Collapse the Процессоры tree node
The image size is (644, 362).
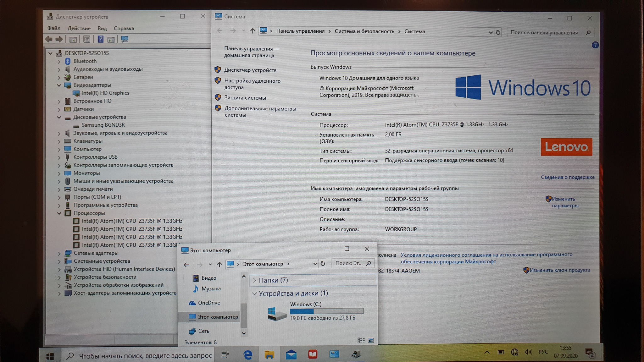[59, 213]
